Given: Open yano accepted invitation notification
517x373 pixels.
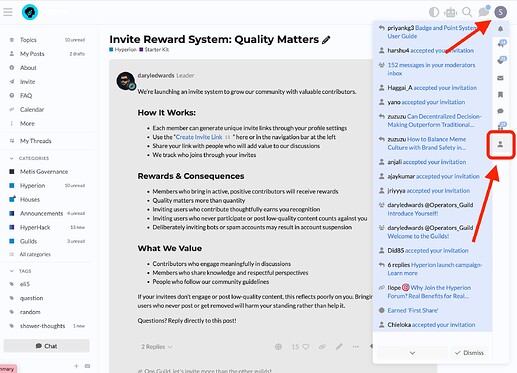Looking at the screenshot, I should (432, 102).
